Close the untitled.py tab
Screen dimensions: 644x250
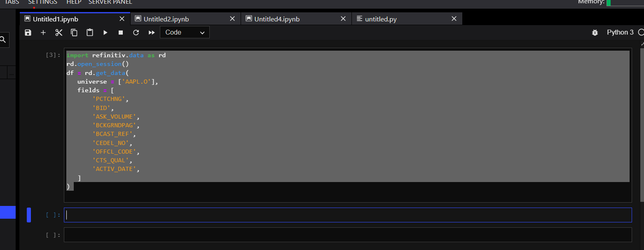pyautogui.click(x=454, y=19)
